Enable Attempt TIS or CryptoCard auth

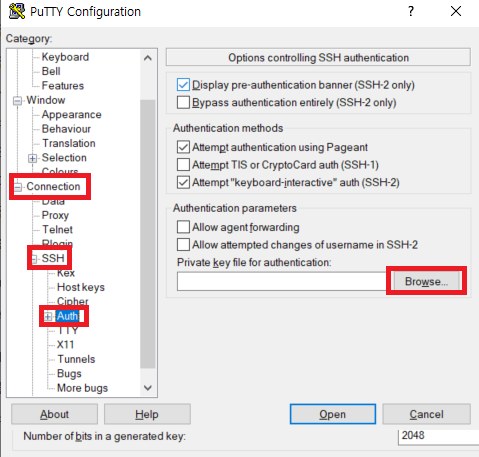coord(183,165)
